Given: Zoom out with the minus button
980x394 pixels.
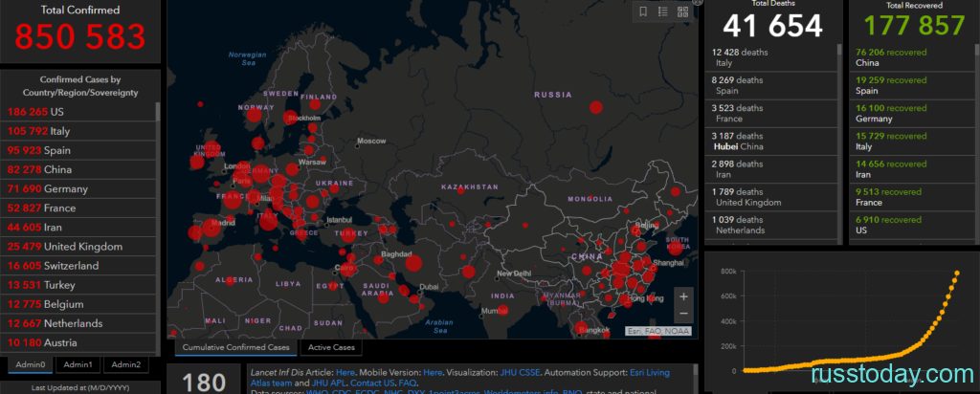Looking at the screenshot, I should [x=683, y=314].
